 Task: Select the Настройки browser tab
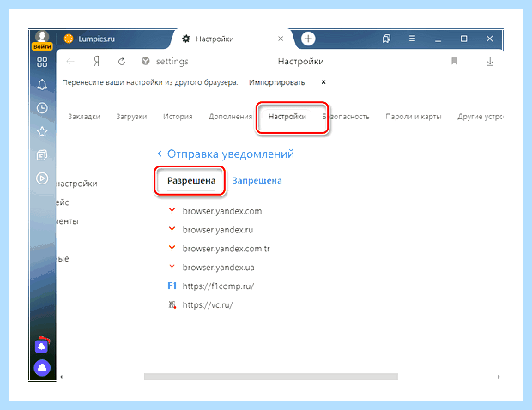click(231, 39)
